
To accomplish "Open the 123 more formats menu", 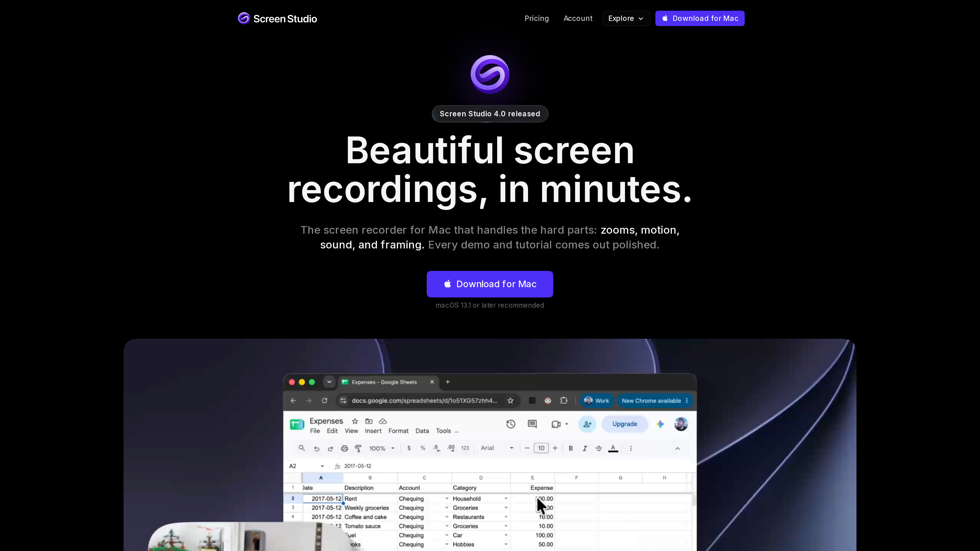I will tap(465, 448).
